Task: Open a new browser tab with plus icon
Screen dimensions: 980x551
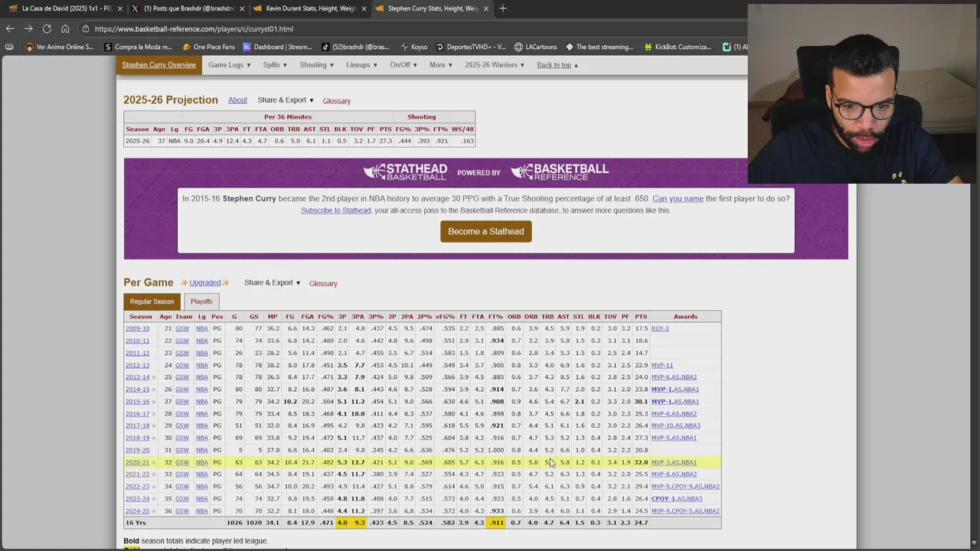Action: tap(503, 8)
